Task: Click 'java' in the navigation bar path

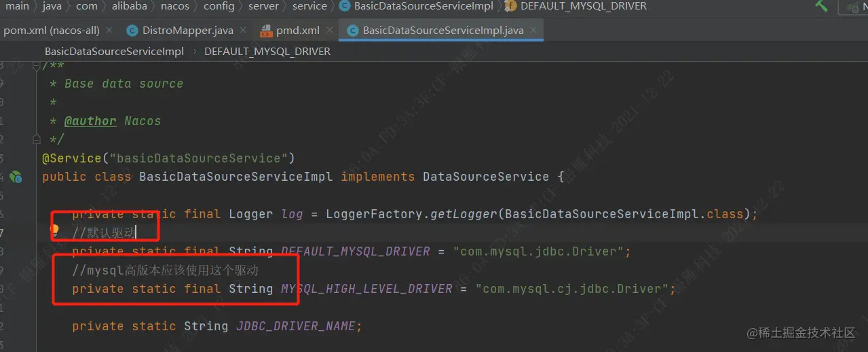Action: (x=51, y=6)
